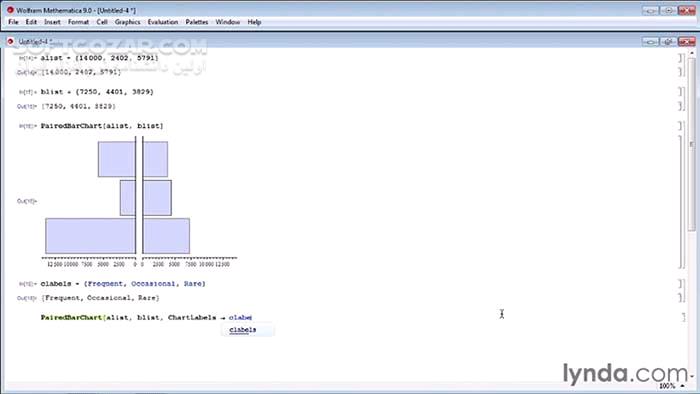Click the PairedBarChart[alist, blist] input
This screenshot has width=700, height=394.
(102, 126)
